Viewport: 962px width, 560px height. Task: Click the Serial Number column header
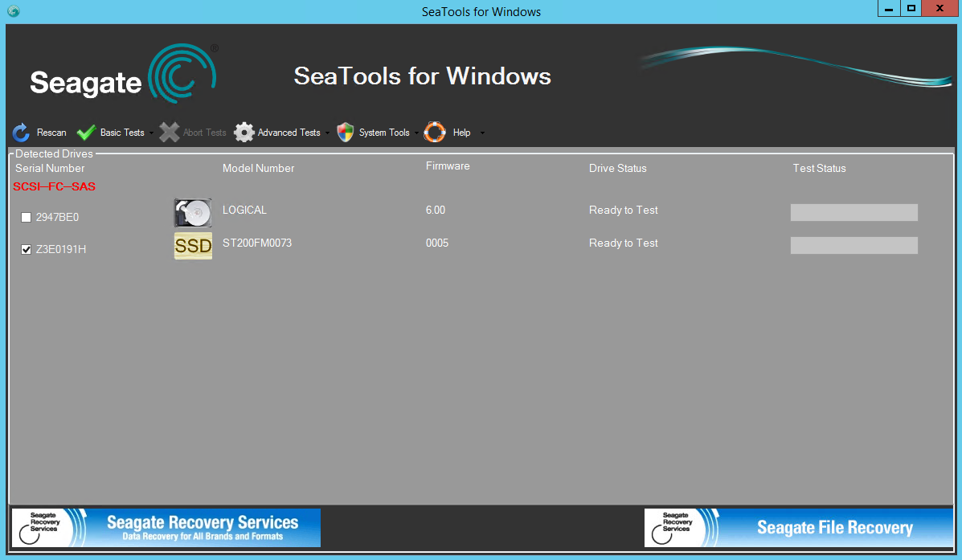coord(50,168)
